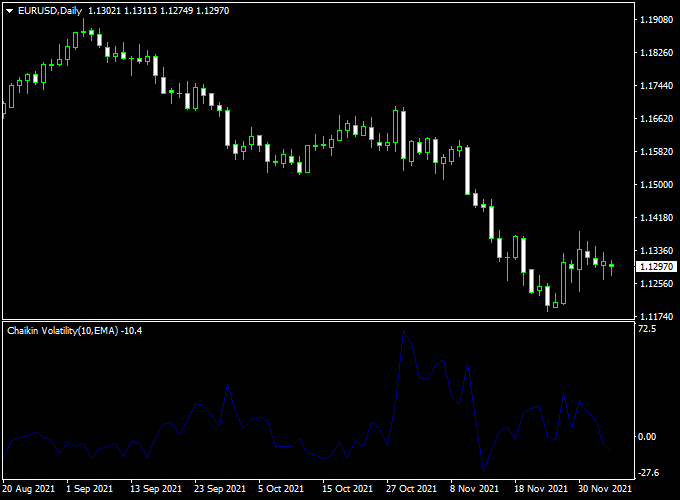Click the Chaikin Volatility value -10.4
The width and height of the screenshot is (680, 500).
pyautogui.click(x=132, y=331)
